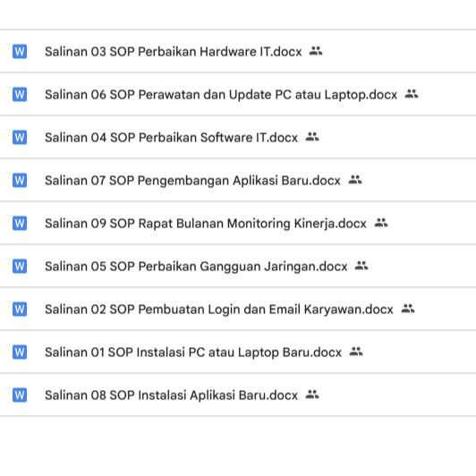This screenshot has width=476, height=476.
Task: Click shared icon next to Salinan 07 Pengembangan Aplikasi
Action: (355, 180)
